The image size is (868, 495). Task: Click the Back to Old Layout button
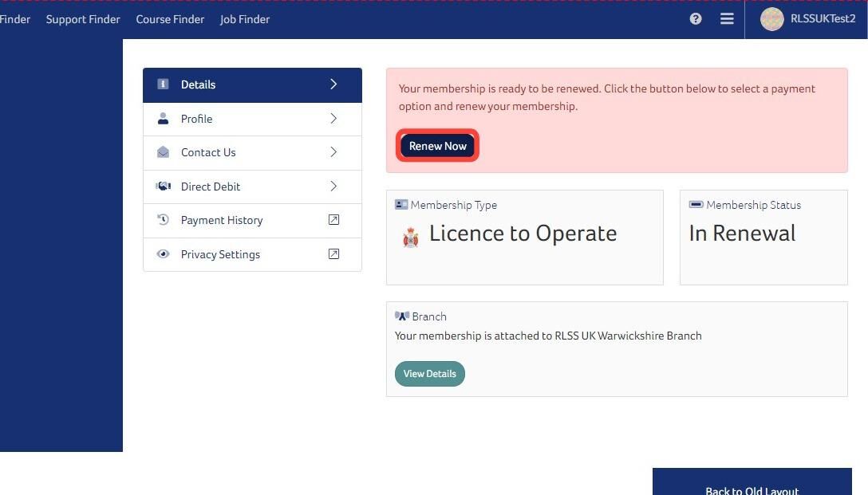[x=752, y=481]
